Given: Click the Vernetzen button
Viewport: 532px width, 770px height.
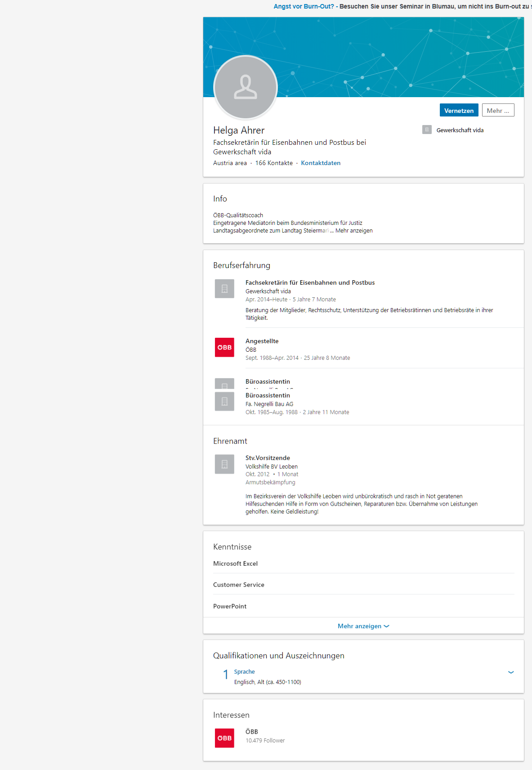Looking at the screenshot, I should pos(459,111).
